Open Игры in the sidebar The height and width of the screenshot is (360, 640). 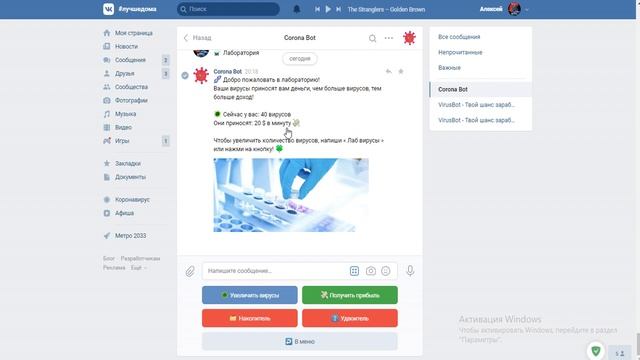point(122,141)
